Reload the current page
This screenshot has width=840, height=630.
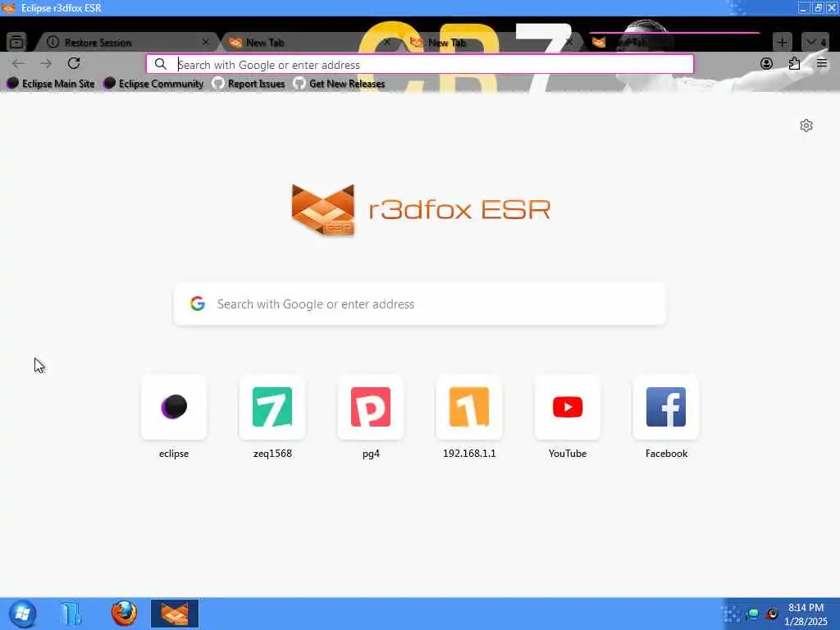74,63
